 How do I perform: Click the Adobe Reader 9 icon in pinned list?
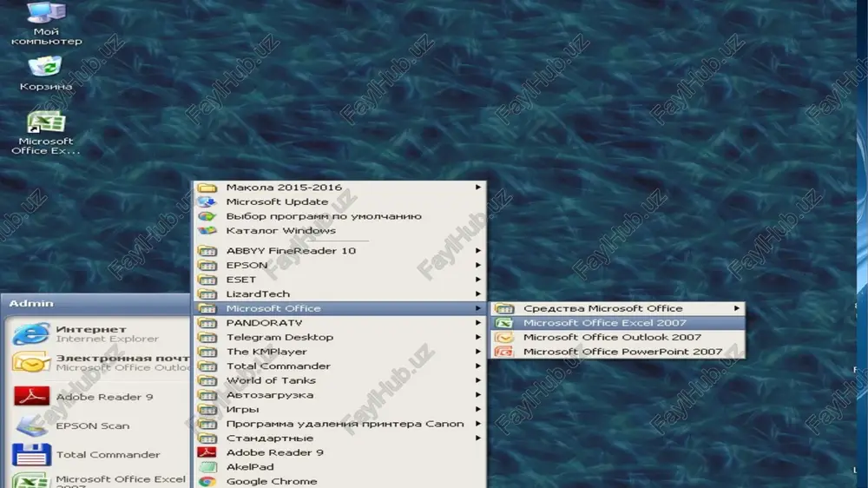[x=31, y=397]
